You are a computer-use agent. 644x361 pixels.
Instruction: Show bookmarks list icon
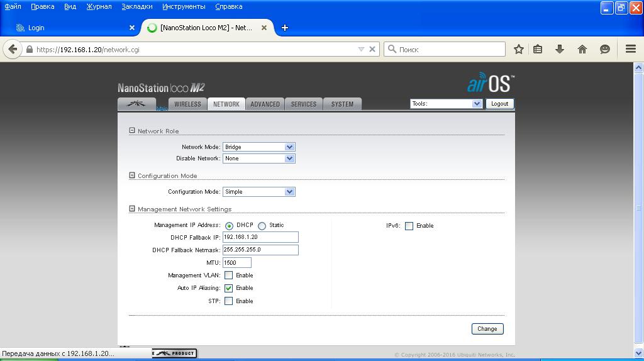(x=538, y=49)
